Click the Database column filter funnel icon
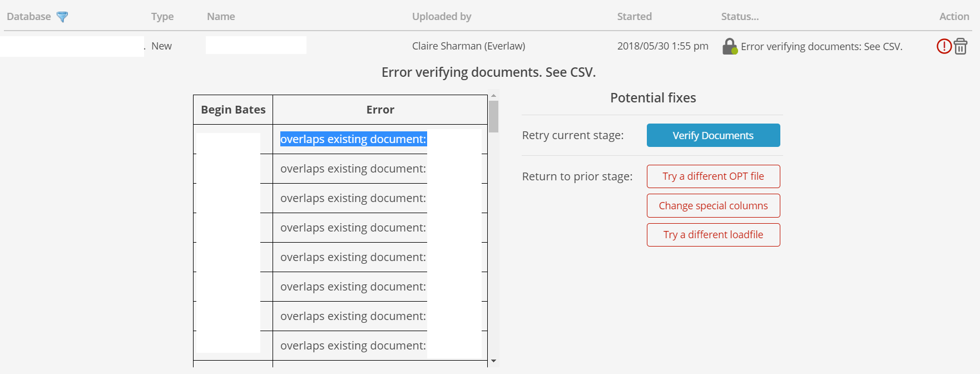This screenshot has width=980, height=374. click(x=62, y=17)
